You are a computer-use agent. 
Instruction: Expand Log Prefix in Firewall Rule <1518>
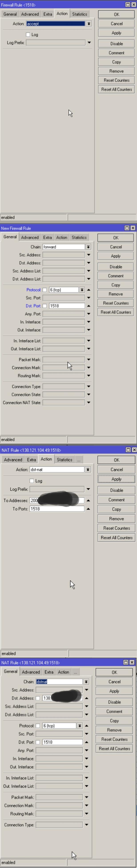tap(89, 42)
